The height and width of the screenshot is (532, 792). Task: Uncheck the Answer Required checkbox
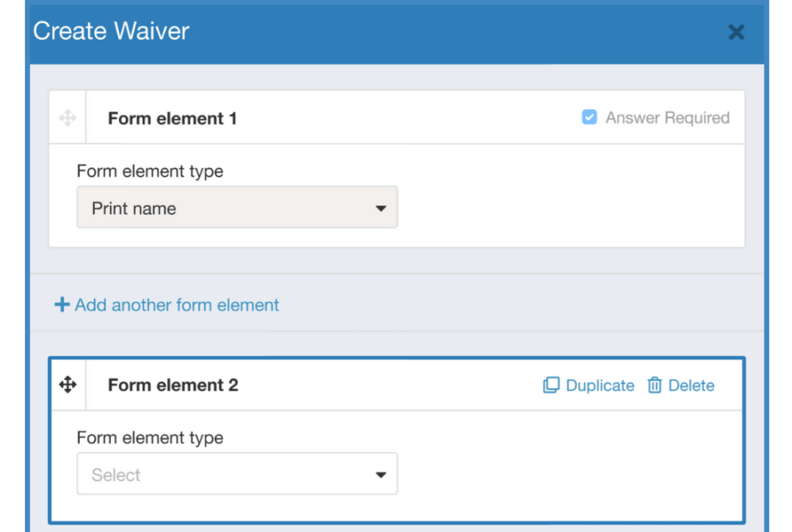pyautogui.click(x=590, y=118)
